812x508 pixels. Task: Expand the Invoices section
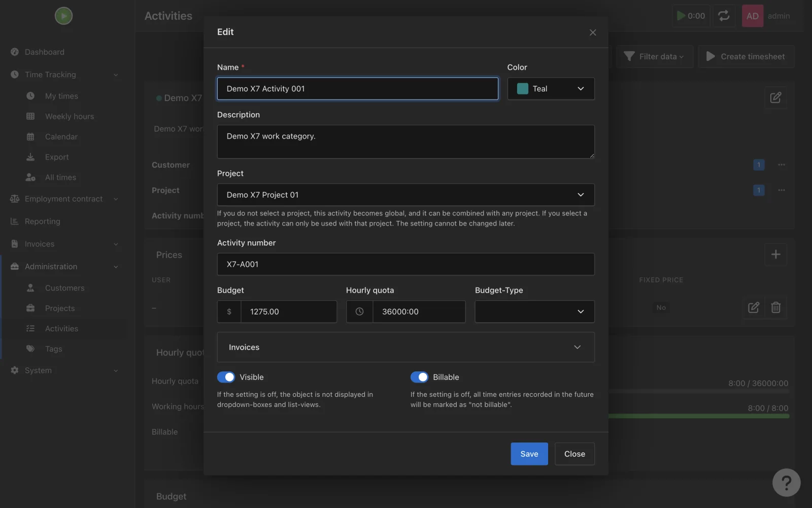[405, 347]
